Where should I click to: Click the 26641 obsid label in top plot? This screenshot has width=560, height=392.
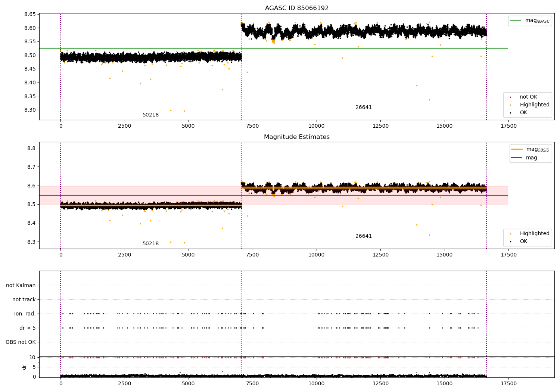pyautogui.click(x=364, y=108)
